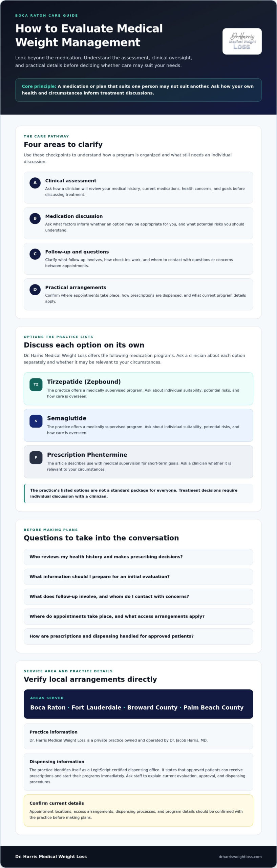This screenshot has width=277, height=868.
Task: Click the blue S icon for Semaglutide
Action: [36, 421]
